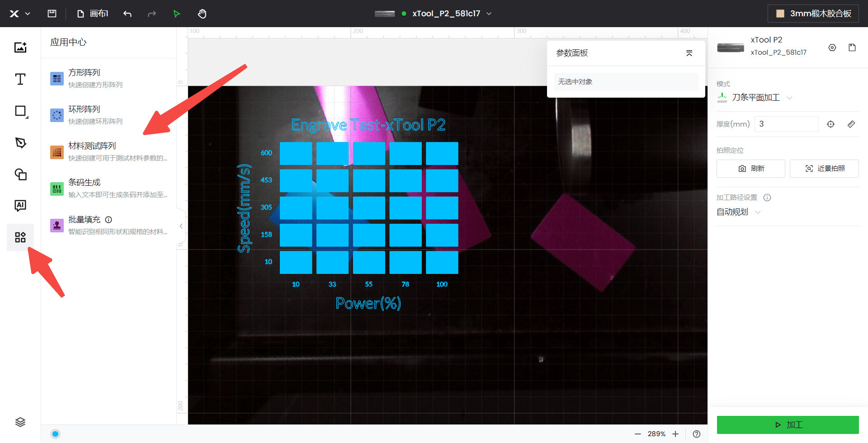Select the power value 55 label

pyautogui.click(x=369, y=284)
